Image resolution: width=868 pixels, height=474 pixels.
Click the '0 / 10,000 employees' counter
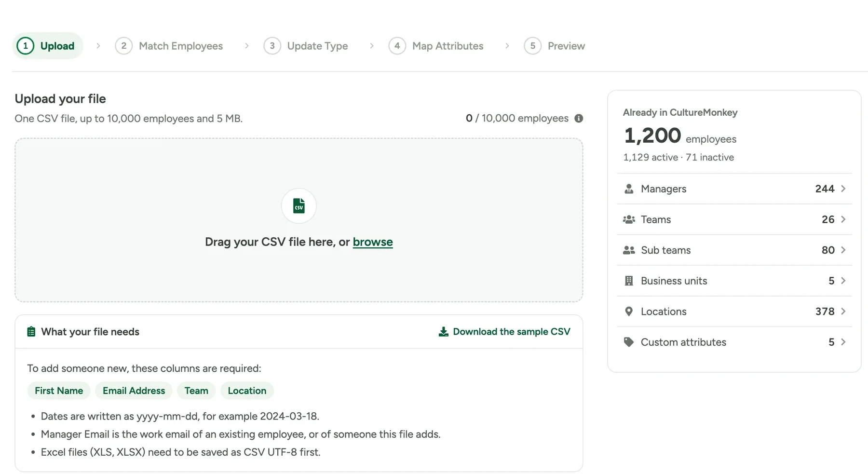[517, 118]
